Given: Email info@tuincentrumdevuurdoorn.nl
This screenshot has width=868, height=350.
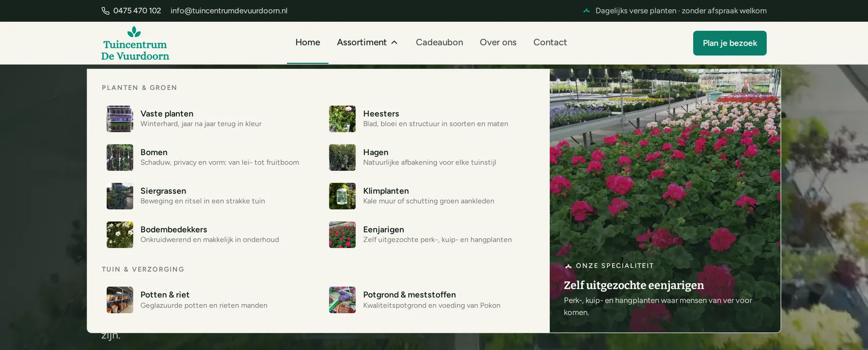Looking at the screenshot, I should click(x=229, y=11).
